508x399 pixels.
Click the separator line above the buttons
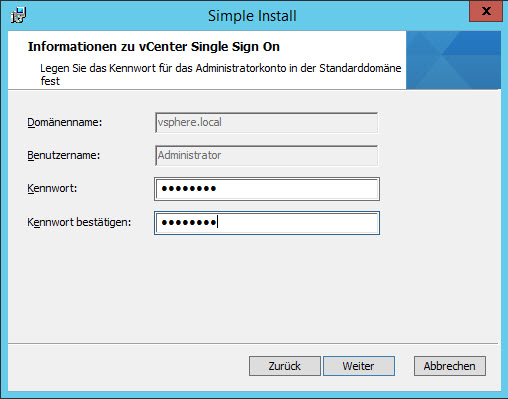253,343
